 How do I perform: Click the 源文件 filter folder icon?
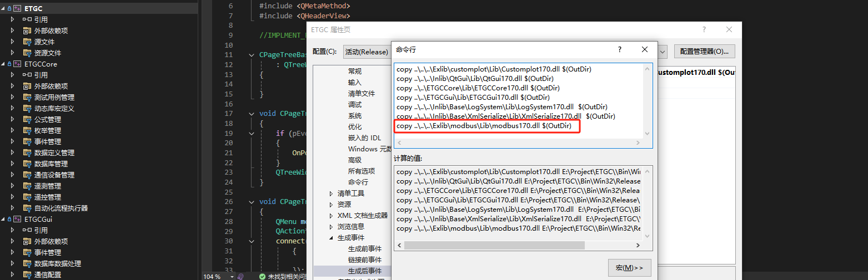tap(27, 42)
